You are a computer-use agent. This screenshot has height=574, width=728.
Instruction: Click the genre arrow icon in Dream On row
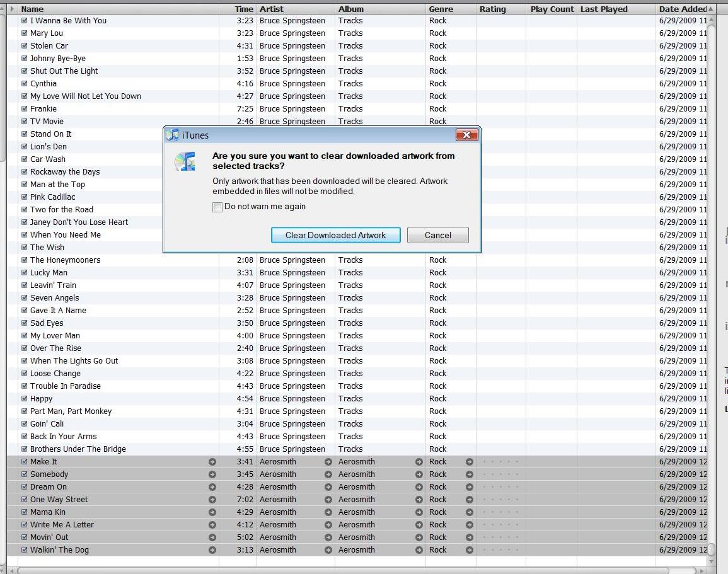point(470,487)
